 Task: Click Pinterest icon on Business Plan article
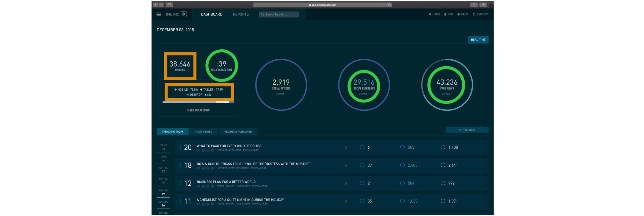(x=208, y=186)
